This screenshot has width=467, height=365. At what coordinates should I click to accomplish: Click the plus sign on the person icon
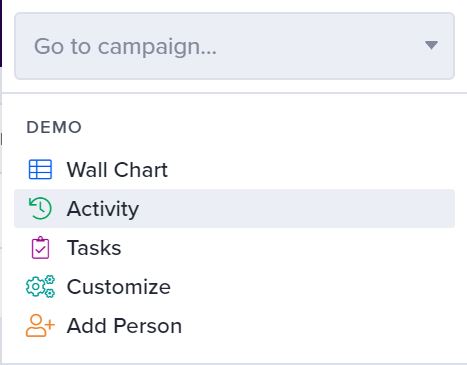(x=49, y=324)
